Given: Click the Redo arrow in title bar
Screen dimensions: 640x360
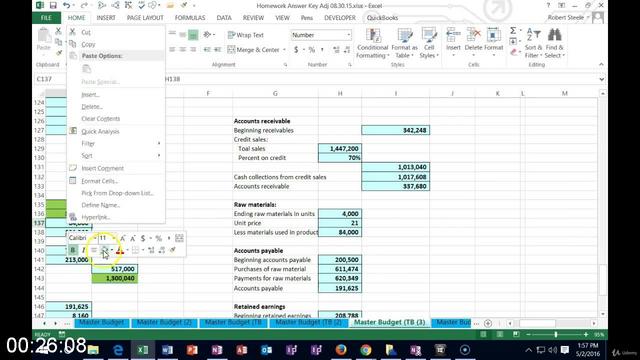Looking at the screenshot, I should [84, 5].
